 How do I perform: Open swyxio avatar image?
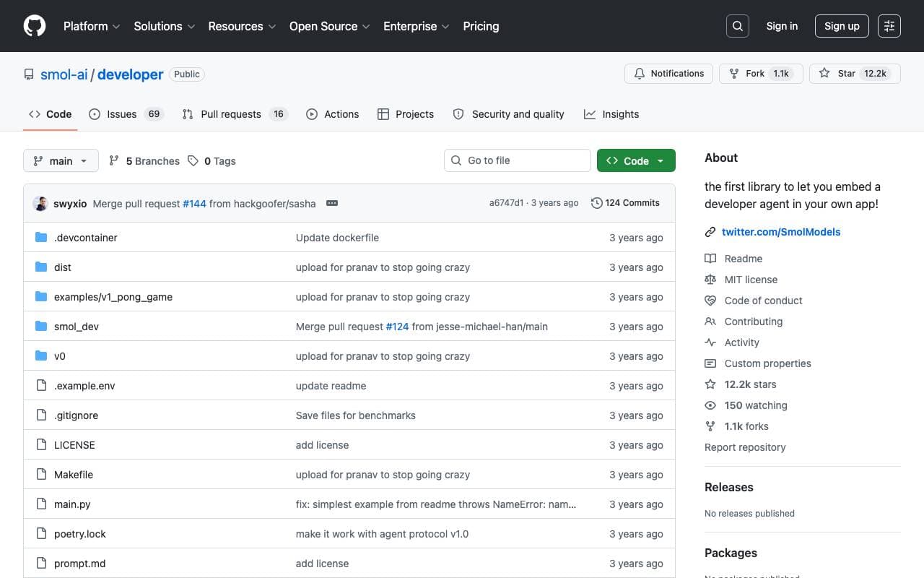click(x=40, y=203)
